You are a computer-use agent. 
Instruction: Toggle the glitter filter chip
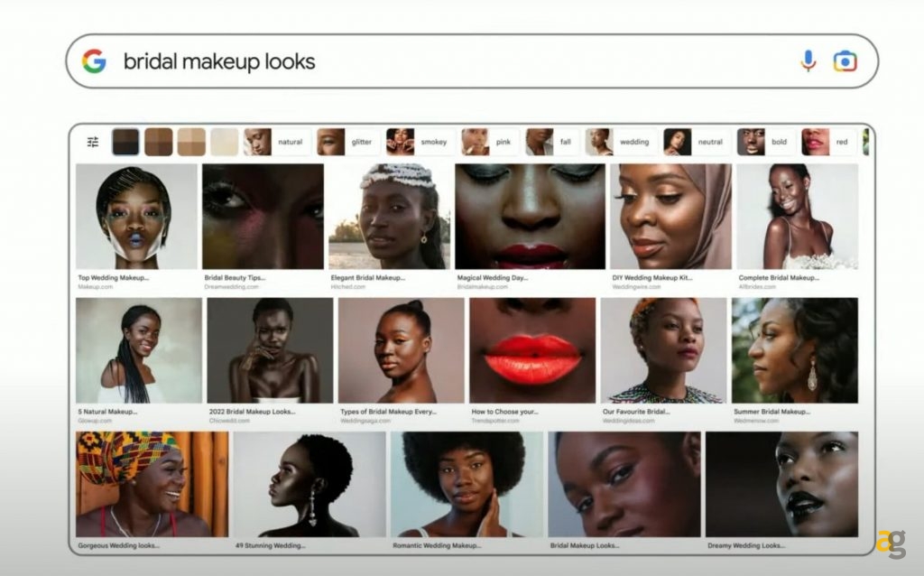[347, 142]
